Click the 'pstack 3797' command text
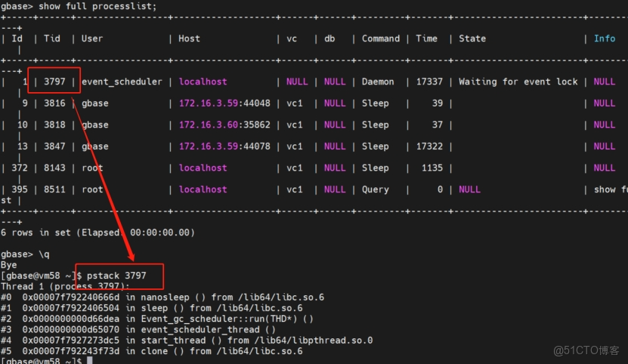Viewport: 628px width, 364px height. (116, 276)
